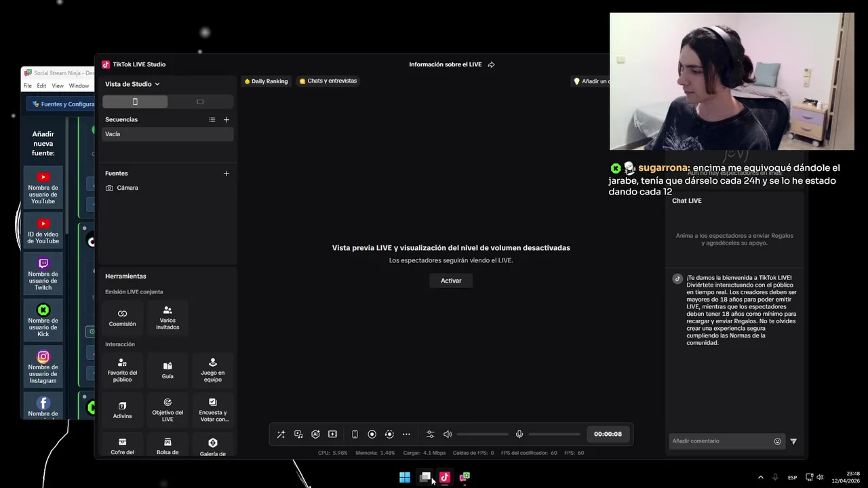
Task: Start recording with the record button
Action: point(372,434)
